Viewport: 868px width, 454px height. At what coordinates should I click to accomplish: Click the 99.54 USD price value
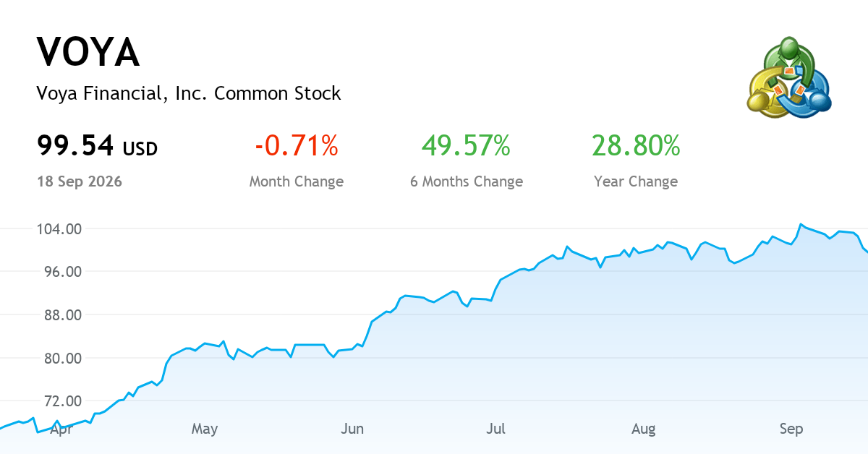tap(97, 147)
